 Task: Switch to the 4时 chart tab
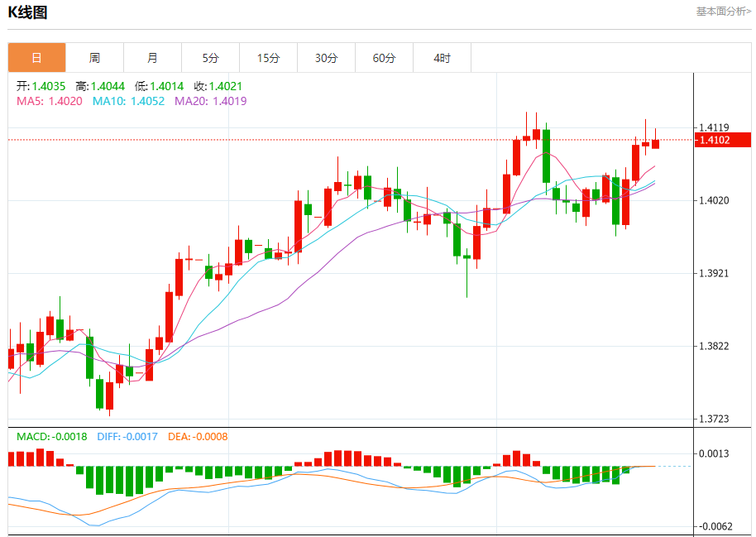point(442,58)
